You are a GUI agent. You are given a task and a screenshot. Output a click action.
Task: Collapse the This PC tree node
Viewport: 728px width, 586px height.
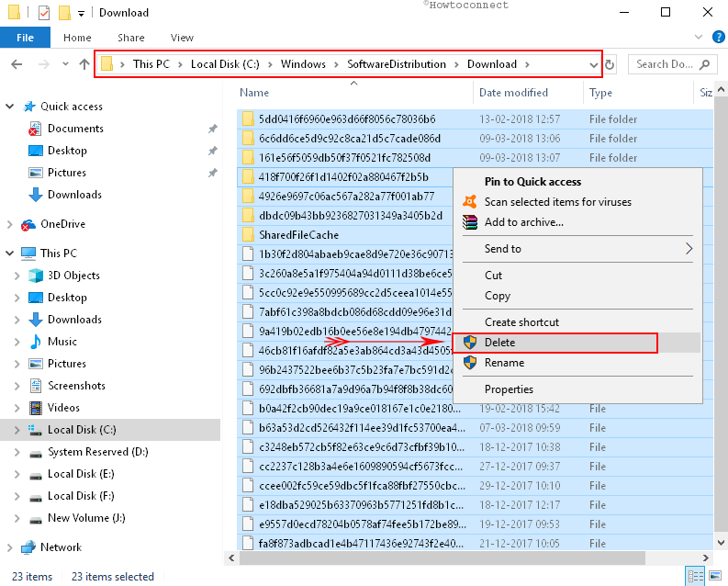(9, 254)
